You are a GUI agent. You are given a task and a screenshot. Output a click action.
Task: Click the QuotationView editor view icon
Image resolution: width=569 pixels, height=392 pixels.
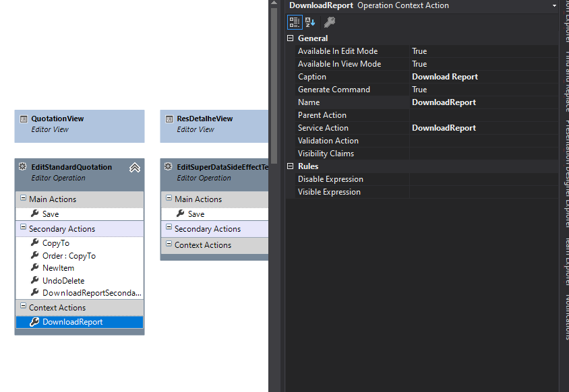(24, 119)
